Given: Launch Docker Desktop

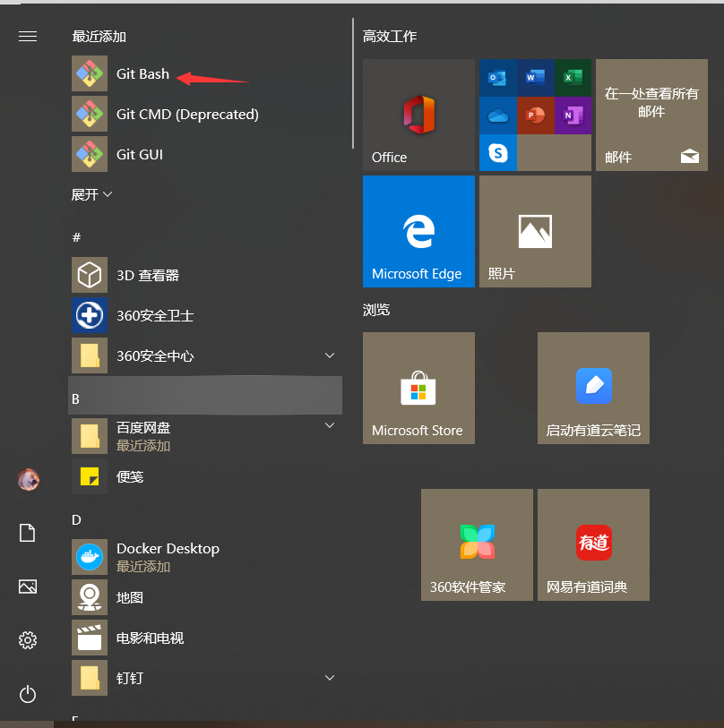Looking at the screenshot, I should (206, 557).
